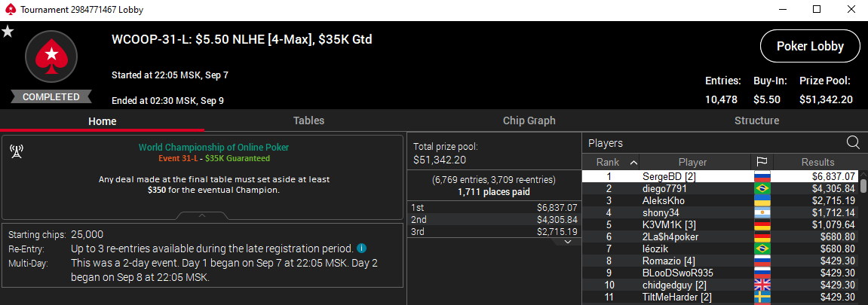Click the broadcast antenna icon

(17, 151)
